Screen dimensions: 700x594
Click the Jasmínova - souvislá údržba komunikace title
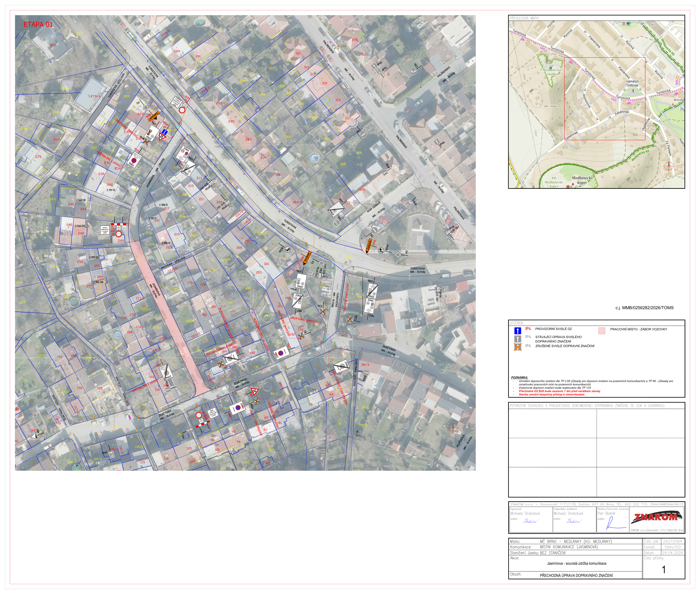576,563
